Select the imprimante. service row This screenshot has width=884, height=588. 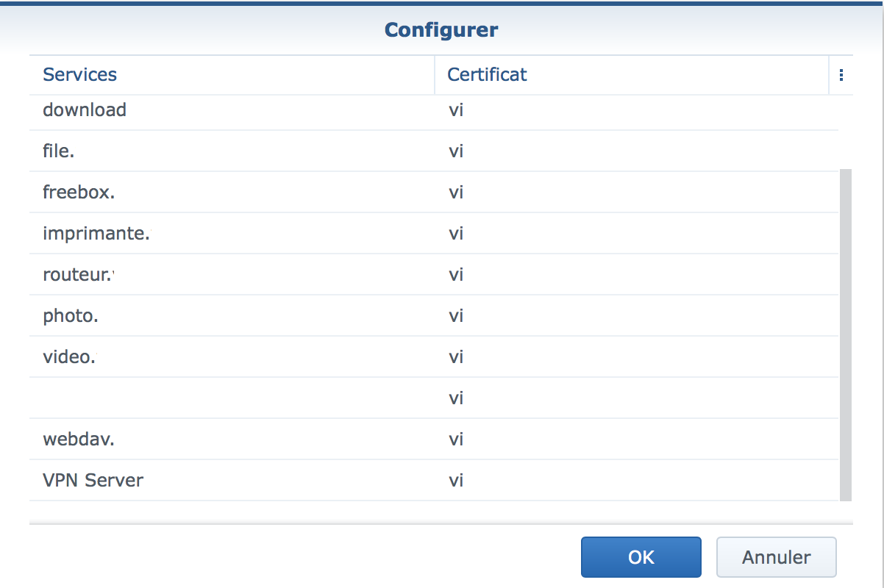tap(434, 234)
